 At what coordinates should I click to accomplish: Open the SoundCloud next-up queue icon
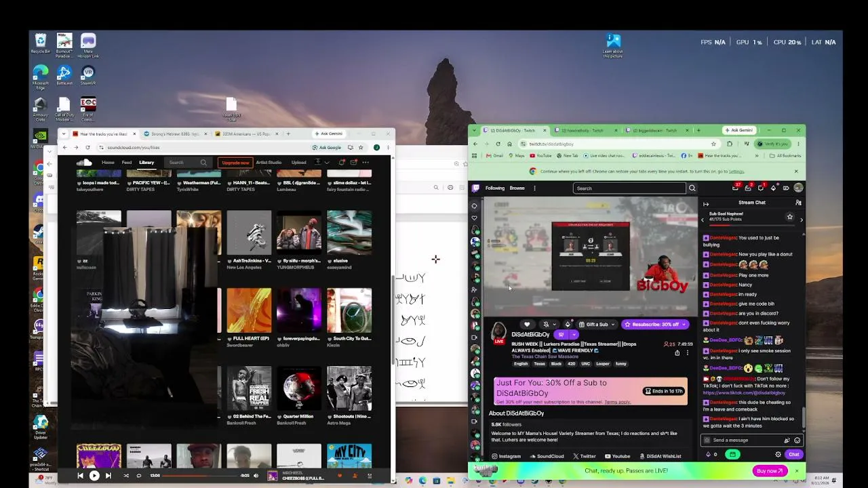370,476
